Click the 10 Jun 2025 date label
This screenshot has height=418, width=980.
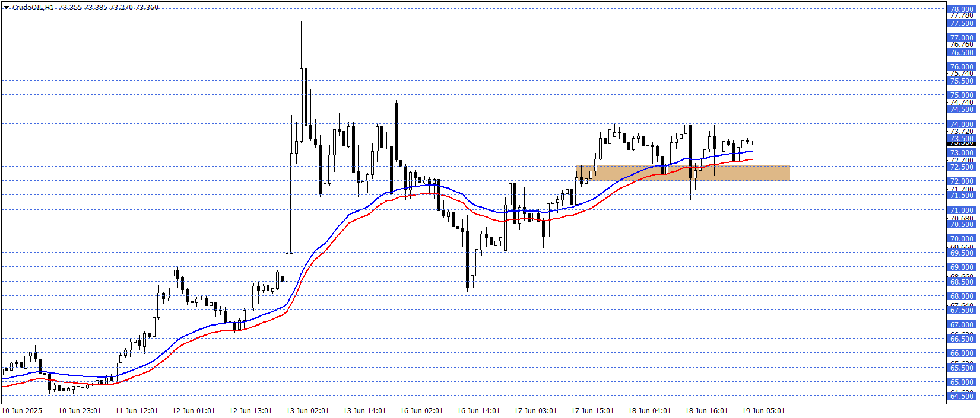point(22,411)
